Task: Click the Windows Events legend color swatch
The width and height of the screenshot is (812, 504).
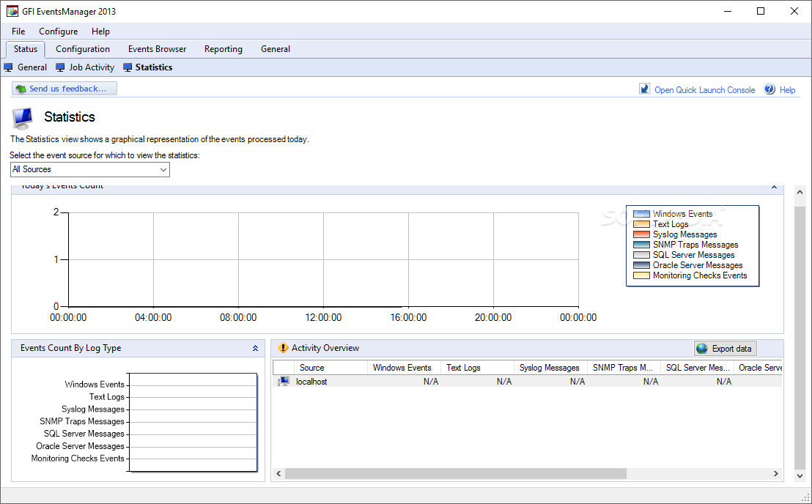Action: point(641,214)
